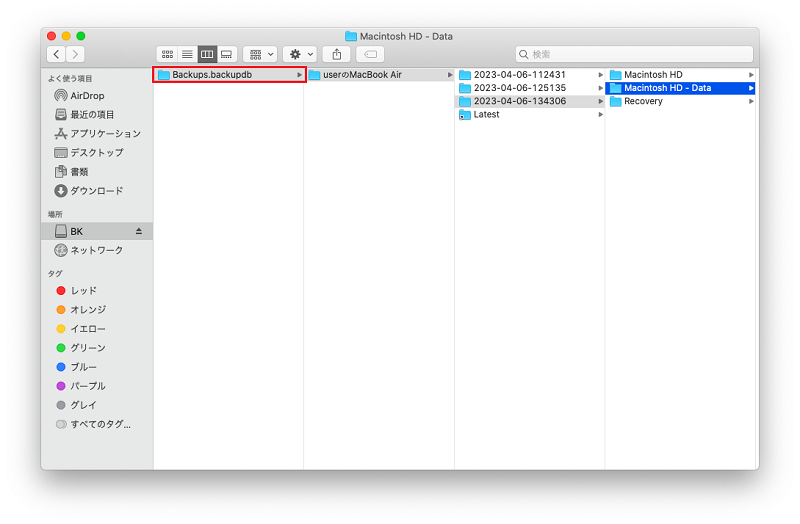Image resolution: width=800 pixels, height=524 pixels.
Task: Click the Share button
Action: (337, 54)
